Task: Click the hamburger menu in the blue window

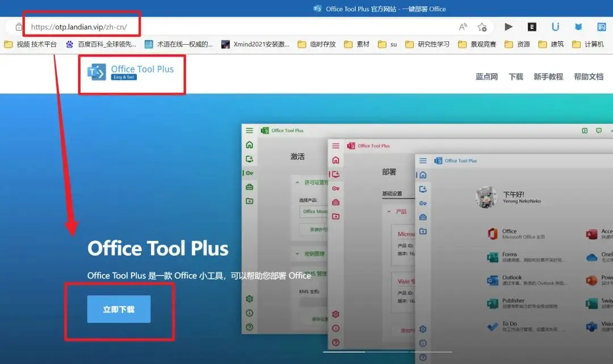Action: 423,160
